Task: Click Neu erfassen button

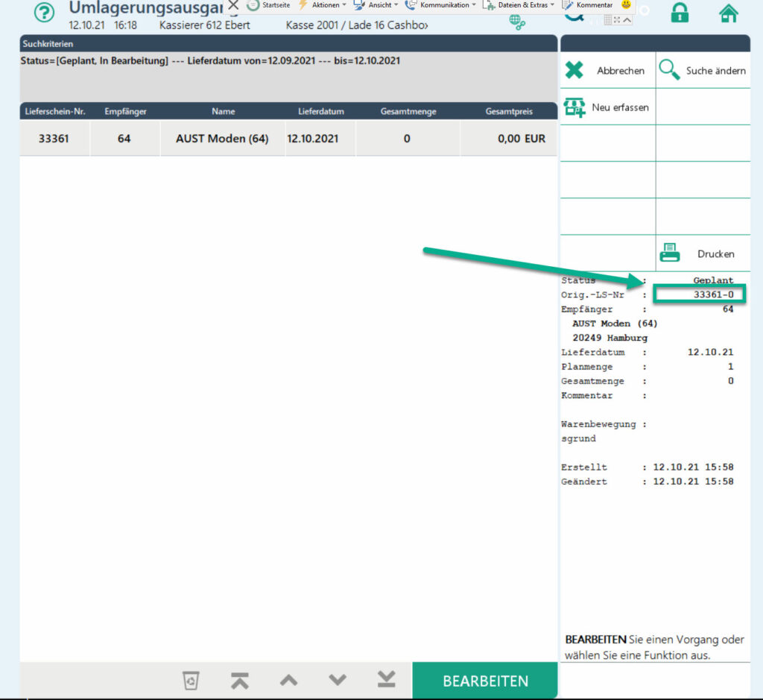Action: click(x=607, y=107)
